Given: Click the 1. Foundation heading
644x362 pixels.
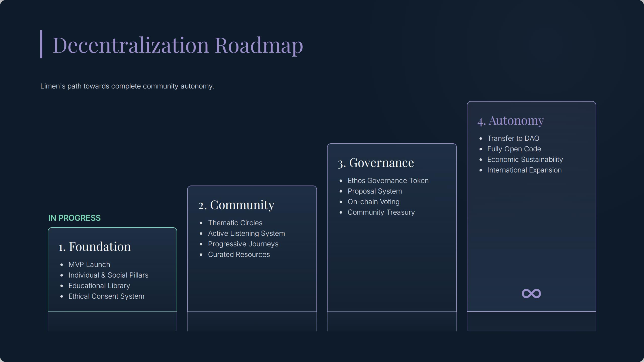Looking at the screenshot, I should [x=95, y=247].
